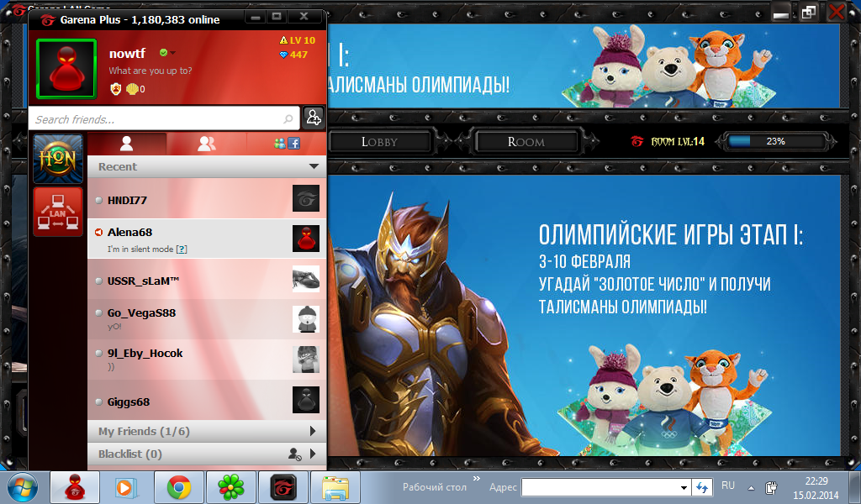Click the blacklist manage user icon
Image resolution: width=861 pixels, height=504 pixels.
click(x=294, y=454)
